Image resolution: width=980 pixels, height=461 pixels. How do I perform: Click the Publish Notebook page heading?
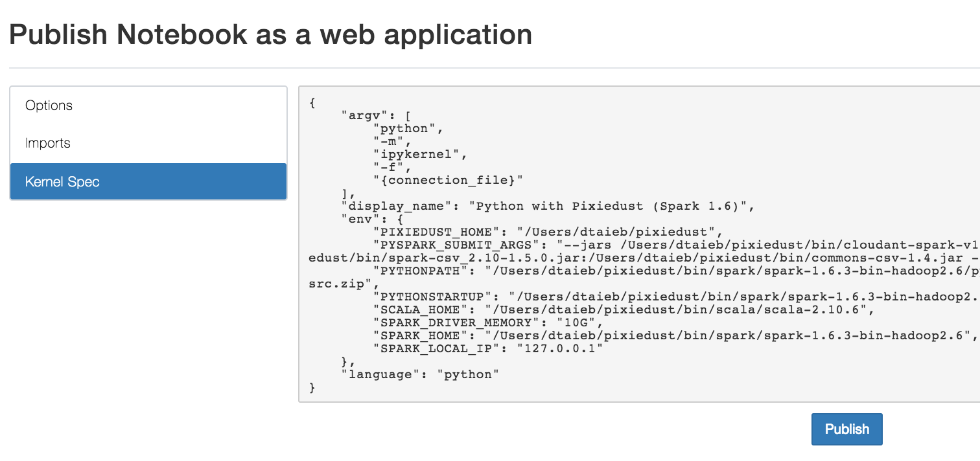[x=270, y=34]
